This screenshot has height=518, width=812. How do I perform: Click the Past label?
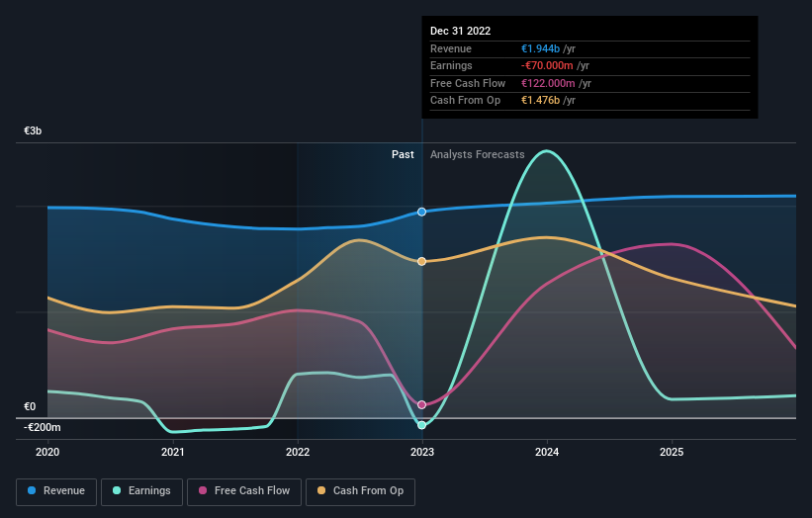point(403,154)
